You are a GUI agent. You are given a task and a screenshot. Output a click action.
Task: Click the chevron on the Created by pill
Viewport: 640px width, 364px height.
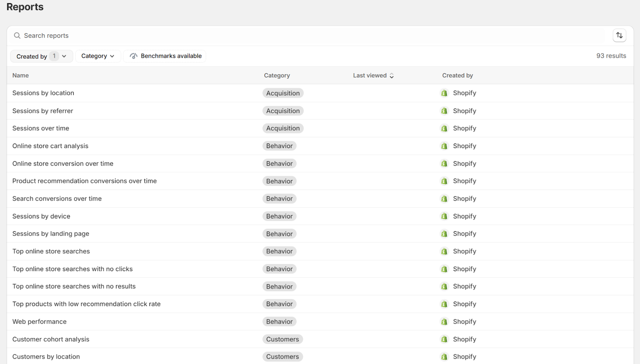coord(64,56)
